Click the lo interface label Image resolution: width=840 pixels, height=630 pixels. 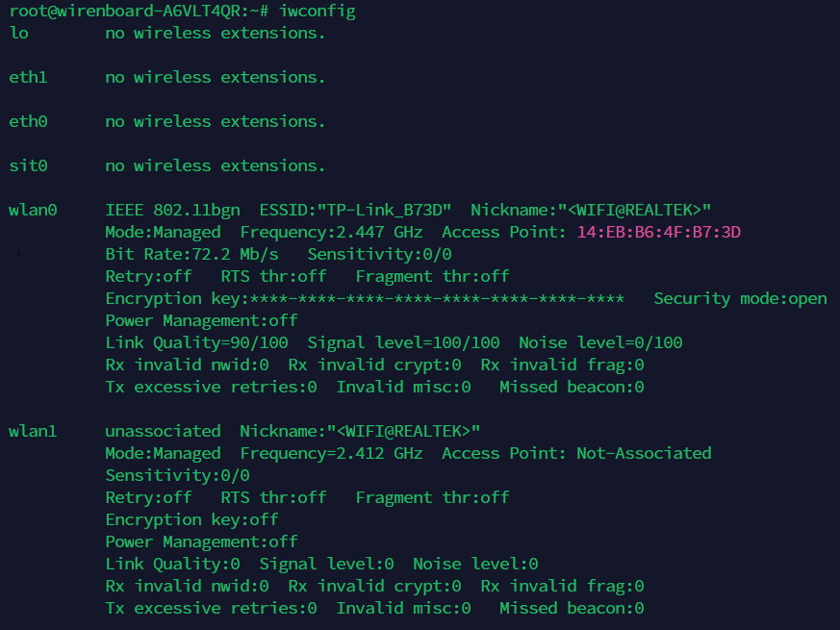(x=18, y=34)
